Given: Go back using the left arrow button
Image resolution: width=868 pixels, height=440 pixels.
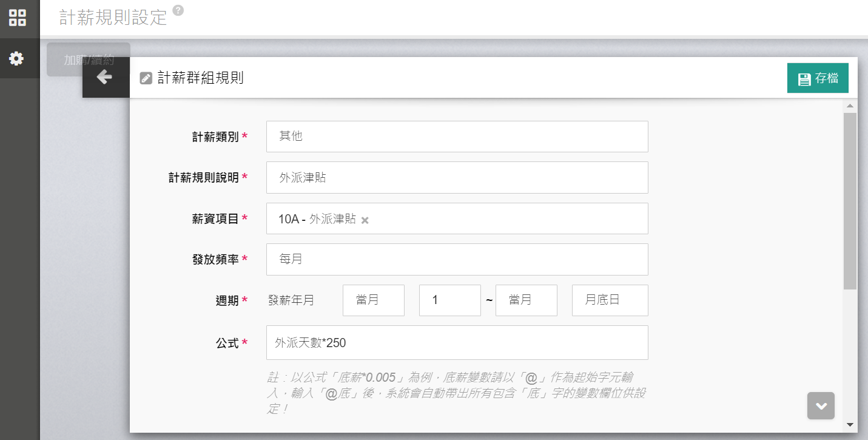Looking at the screenshot, I should pyautogui.click(x=105, y=77).
